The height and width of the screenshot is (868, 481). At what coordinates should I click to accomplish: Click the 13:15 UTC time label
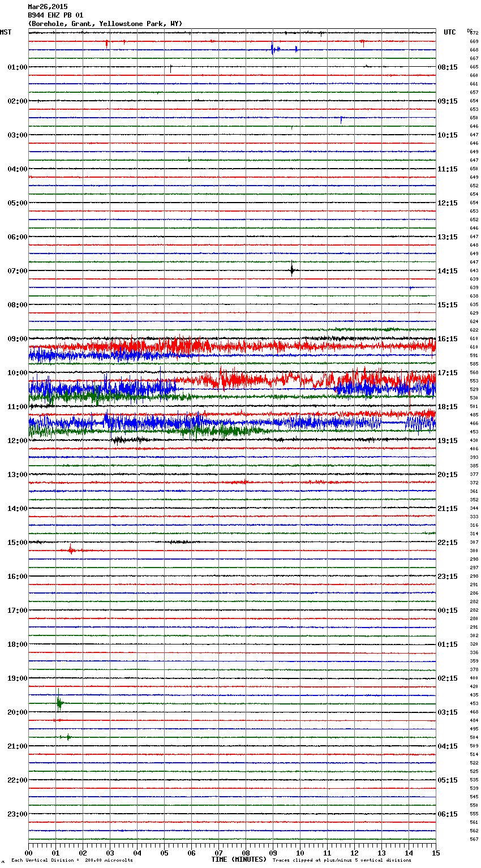pyautogui.click(x=448, y=237)
